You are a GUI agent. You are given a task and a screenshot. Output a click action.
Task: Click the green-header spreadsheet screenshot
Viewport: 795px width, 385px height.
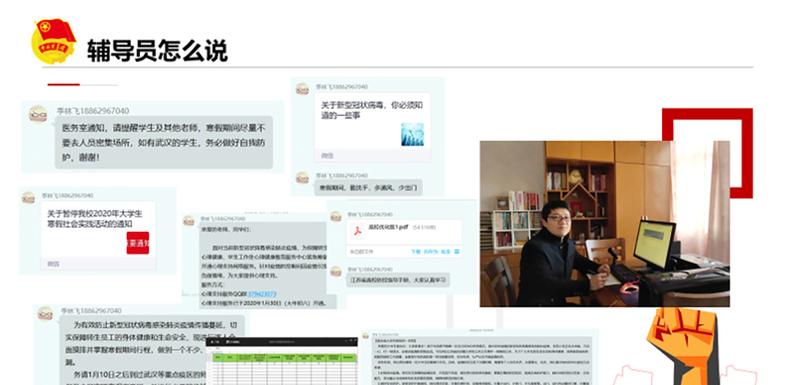coord(282,361)
